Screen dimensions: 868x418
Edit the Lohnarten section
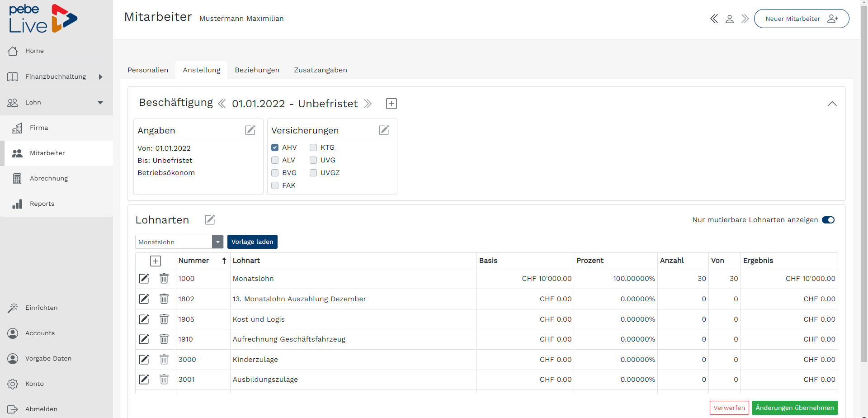[x=210, y=220]
